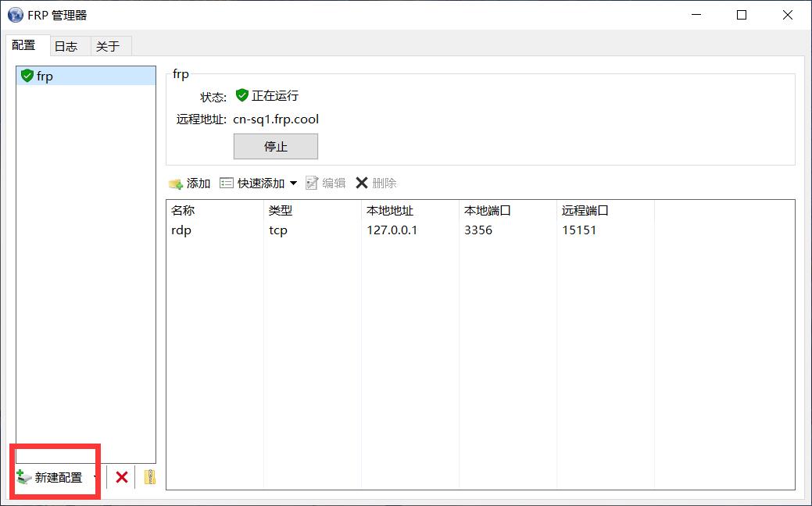Click the 3356 local port cell
The height and width of the screenshot is (506, 812).
[x=478, y=230]
